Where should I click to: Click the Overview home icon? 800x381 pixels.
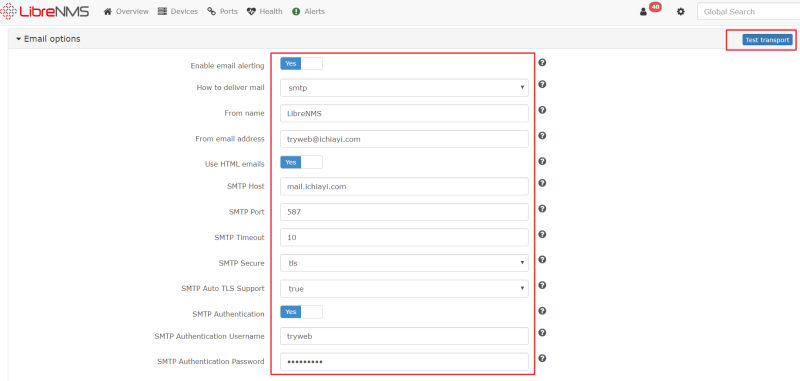108,11
